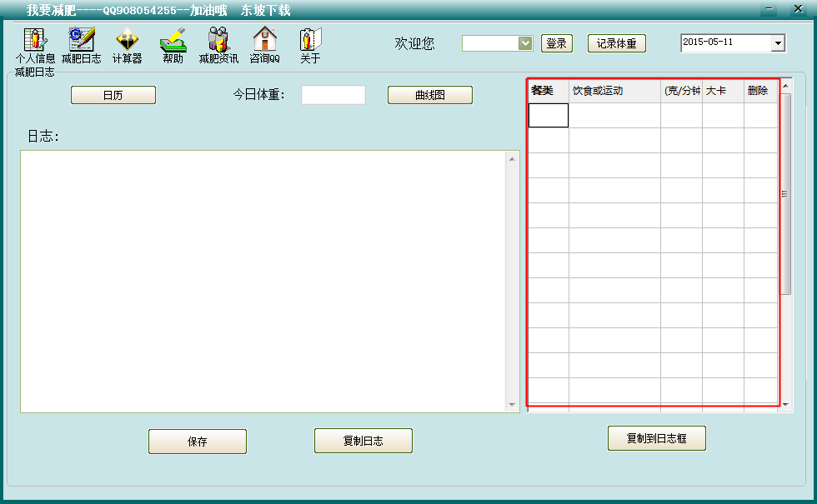
Task: Launch the 计算器 calculator icon
Action: click(x=127, y=46)
